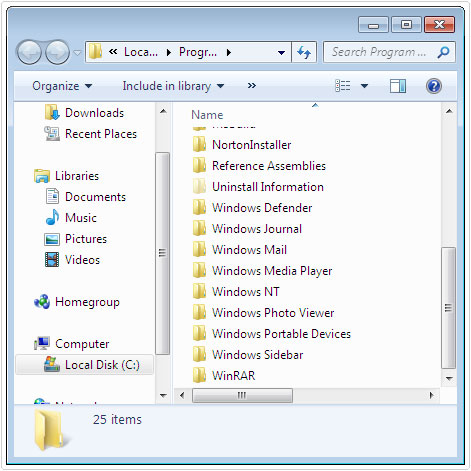
Task: Select the Windows NT folder
Action: (236, 292)
